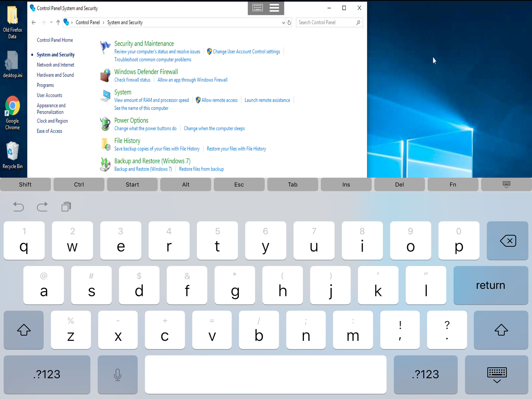Expand the address bar history dropdown

click(x=283, y=23)
